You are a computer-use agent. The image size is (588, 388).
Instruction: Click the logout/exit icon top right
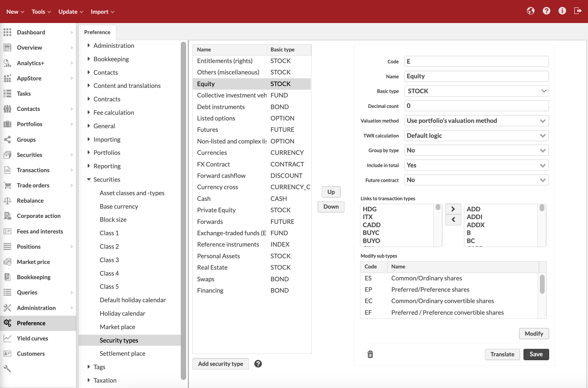click(x=578, y=11)
